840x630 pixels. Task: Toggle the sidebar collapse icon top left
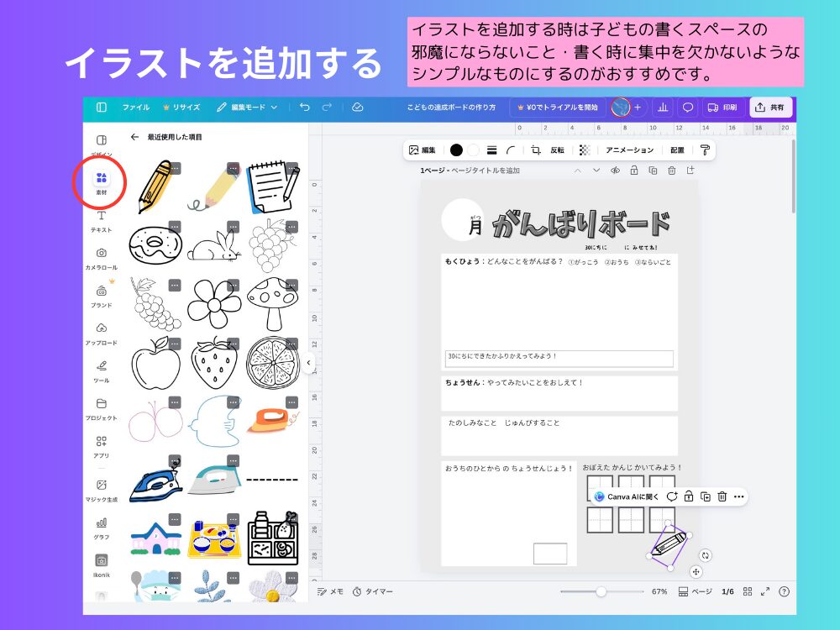101,107
